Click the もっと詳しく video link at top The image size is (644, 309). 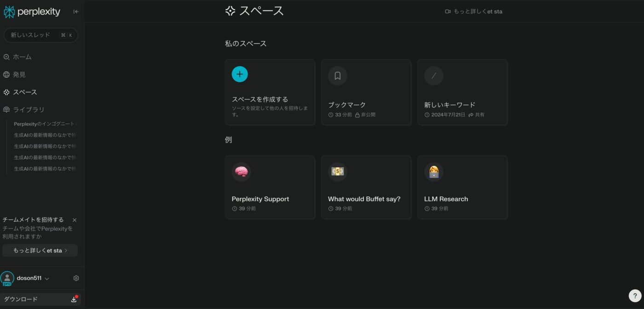pos(474,11)
